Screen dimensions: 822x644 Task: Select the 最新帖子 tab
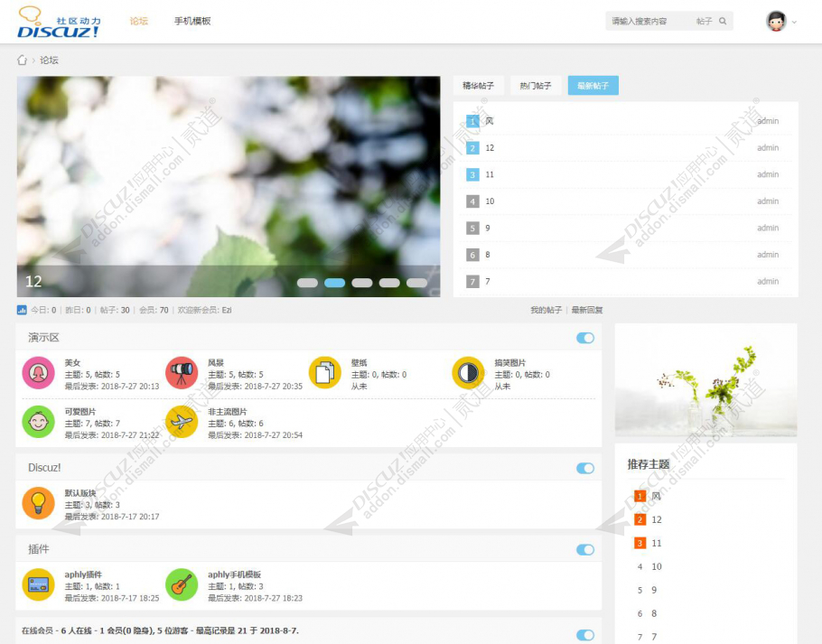pyautogui.click(x=593, y=86)
